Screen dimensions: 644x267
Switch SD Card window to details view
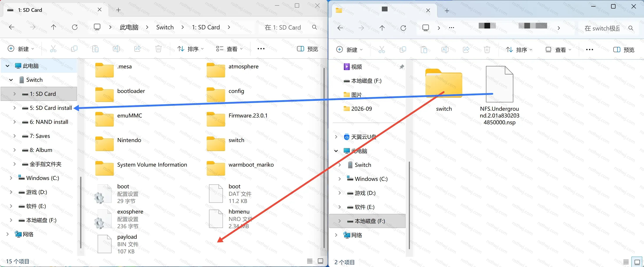point(310,261)
